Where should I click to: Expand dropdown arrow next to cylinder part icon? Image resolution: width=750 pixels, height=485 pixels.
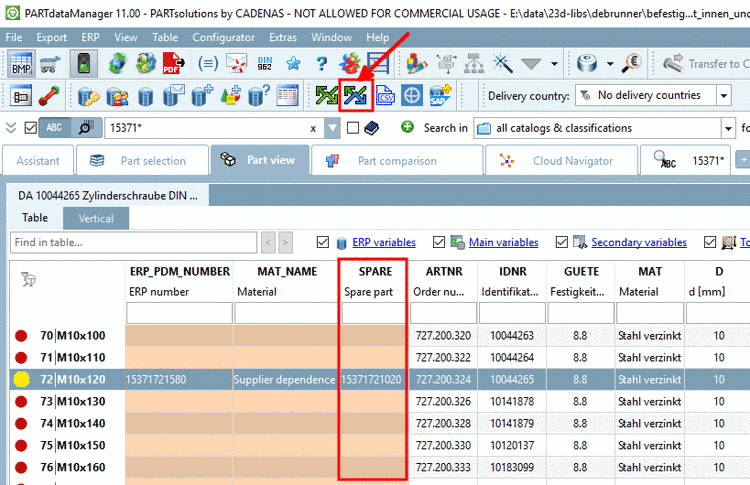[610, 64]
